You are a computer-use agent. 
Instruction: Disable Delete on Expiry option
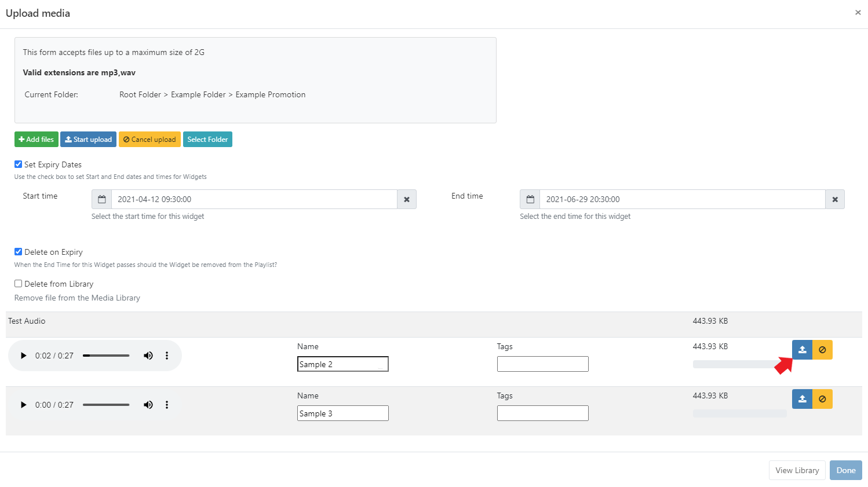click(19, 252)
